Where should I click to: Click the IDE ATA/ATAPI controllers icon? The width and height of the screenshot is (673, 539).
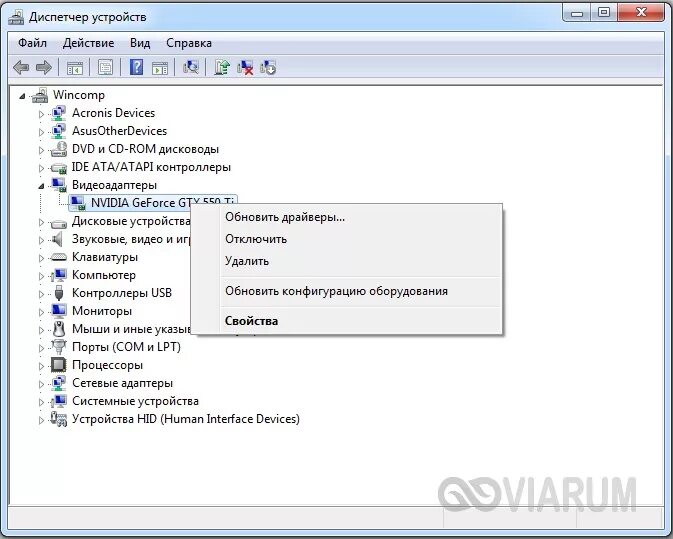(59, 167)
